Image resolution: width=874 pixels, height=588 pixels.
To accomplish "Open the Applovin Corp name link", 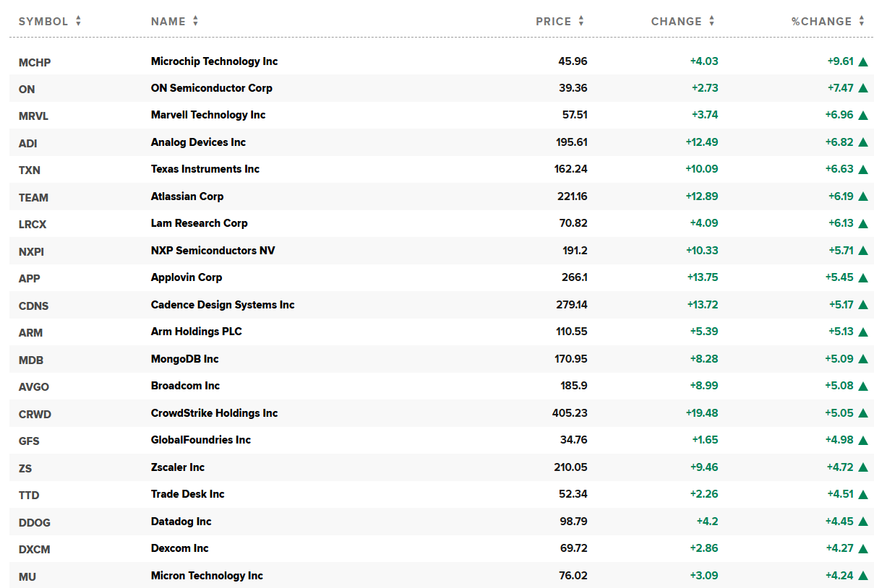I will 187,277.
